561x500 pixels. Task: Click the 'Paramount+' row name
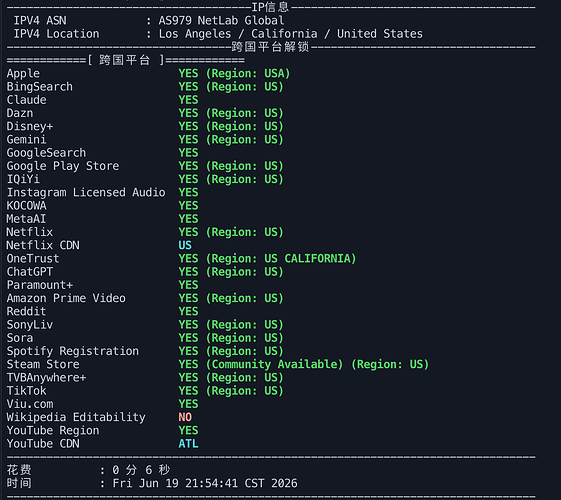(x=40, y=285)
